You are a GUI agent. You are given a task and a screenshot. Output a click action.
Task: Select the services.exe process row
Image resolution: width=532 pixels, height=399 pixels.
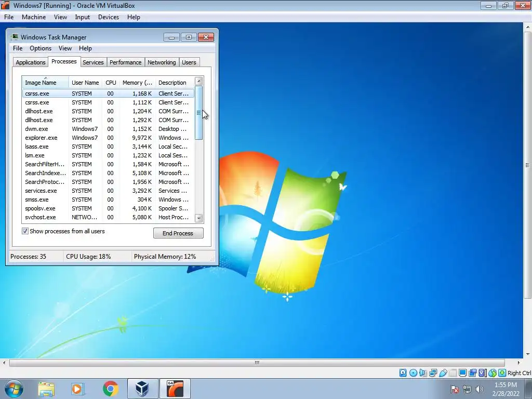[108, 191]
